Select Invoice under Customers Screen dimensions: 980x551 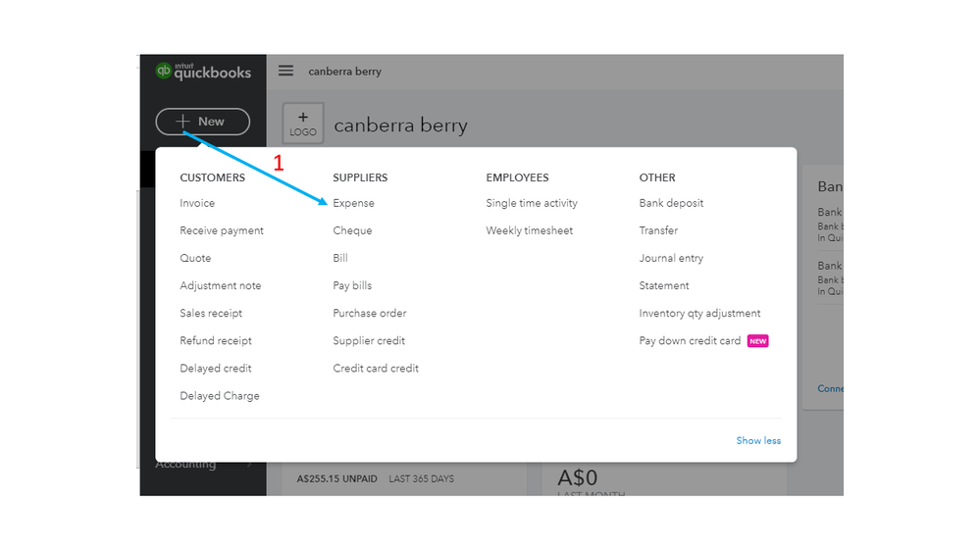(x=197, y=203)
